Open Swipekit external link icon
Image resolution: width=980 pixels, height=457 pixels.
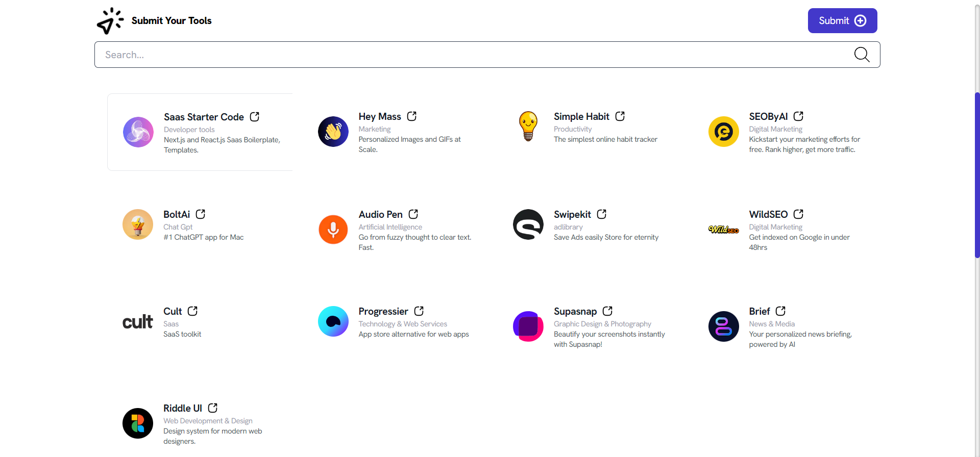(602, 214)
